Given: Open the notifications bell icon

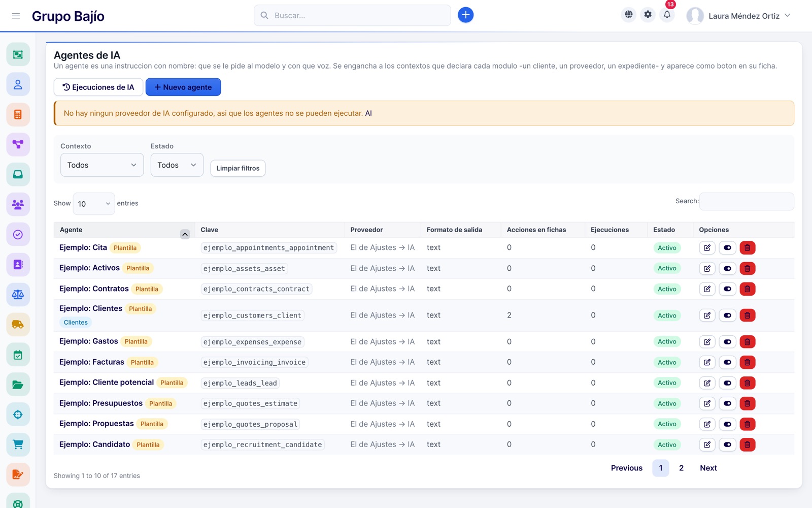Looking at the screenshot, I should point(667,15).
